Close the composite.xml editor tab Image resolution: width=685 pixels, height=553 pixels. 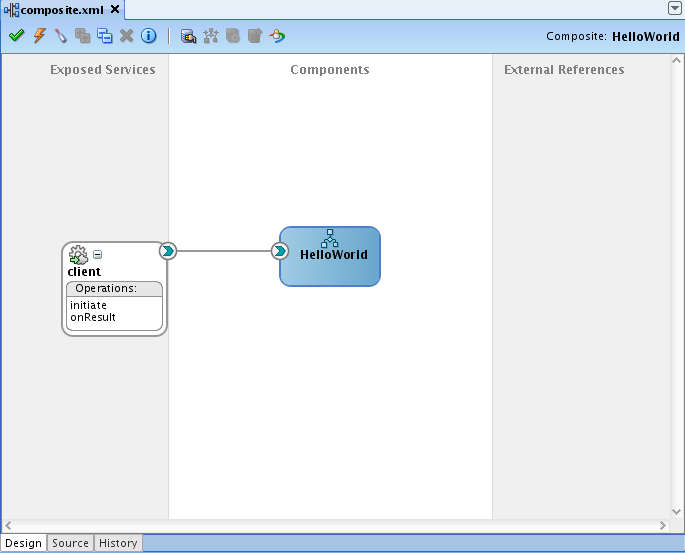point(115,9)
